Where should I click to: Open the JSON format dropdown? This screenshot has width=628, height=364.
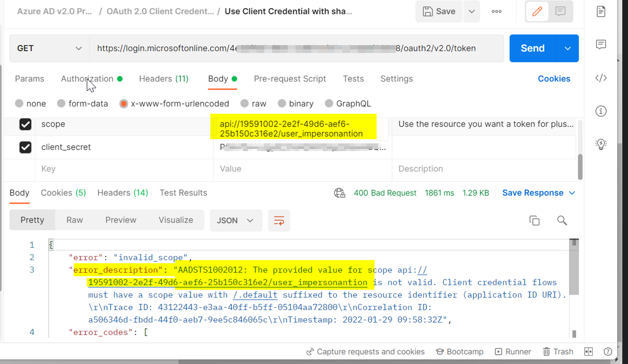[x=236, y=221]
